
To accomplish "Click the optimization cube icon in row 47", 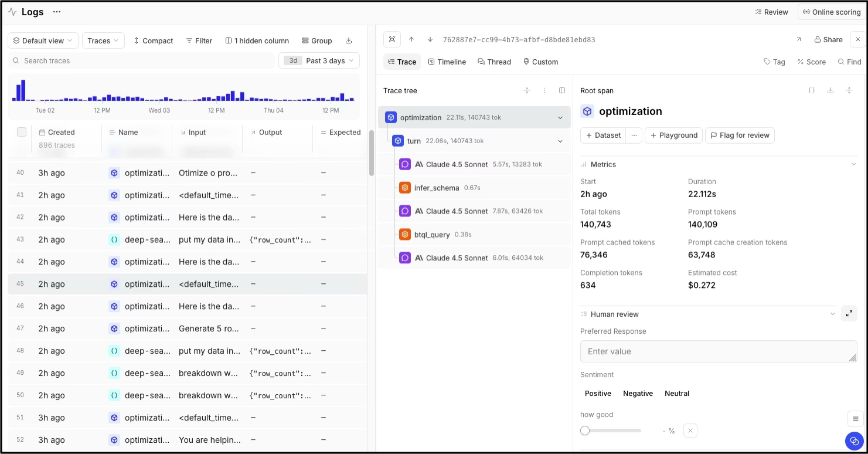I will tap(114, 328).
